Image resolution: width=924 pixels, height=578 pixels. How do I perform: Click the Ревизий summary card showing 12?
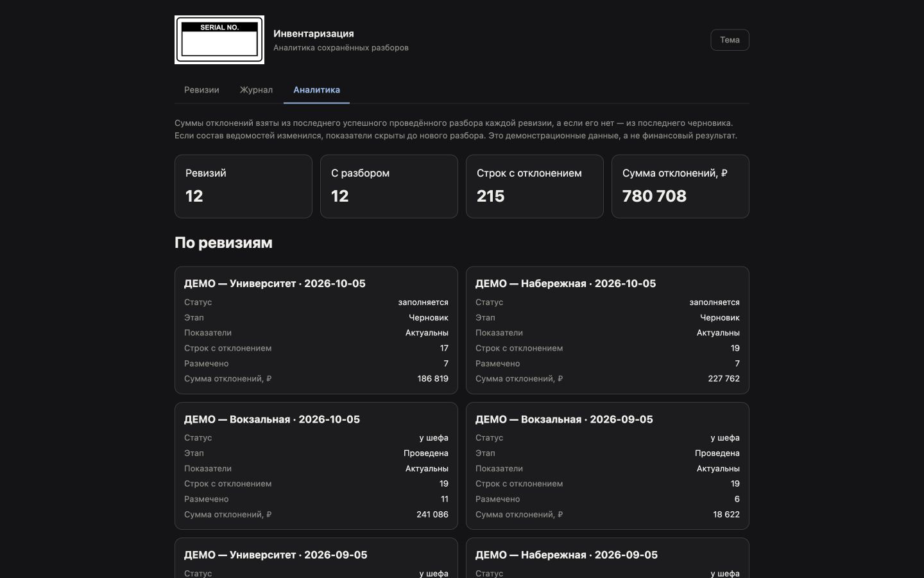243,186
